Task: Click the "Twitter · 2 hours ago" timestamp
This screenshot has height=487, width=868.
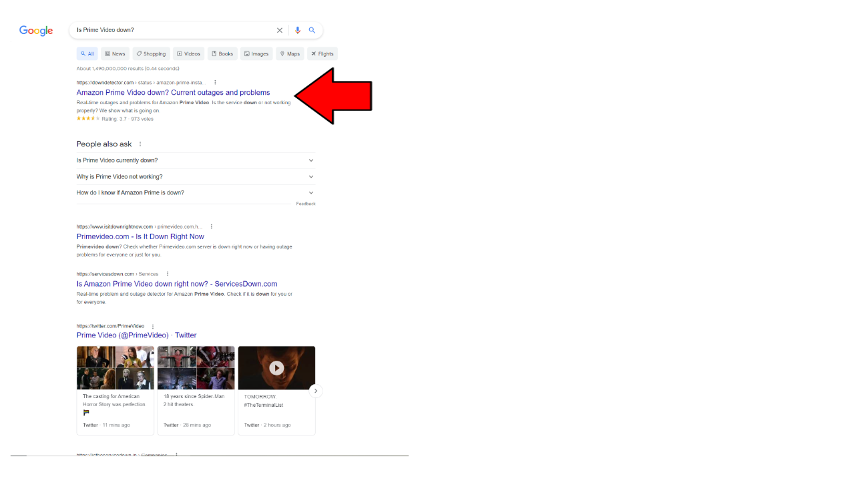Action: click(x=267, y=425)
